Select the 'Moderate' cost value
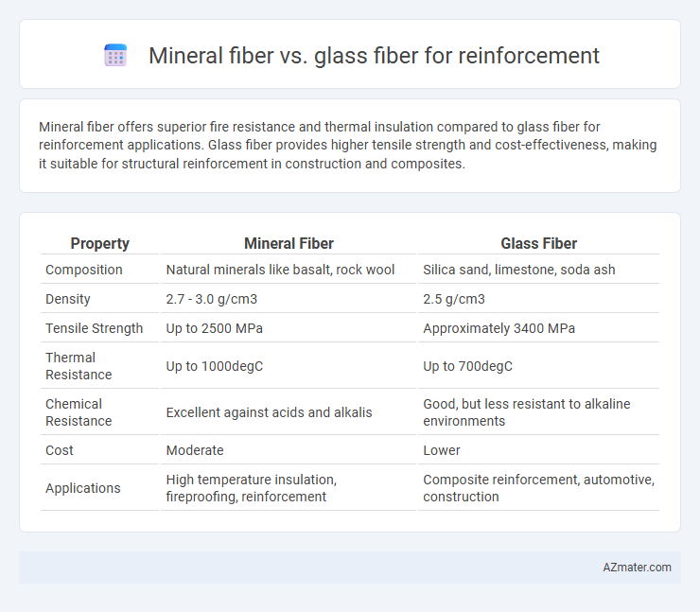This screenshot has width=700, height=612. (195, 450)
